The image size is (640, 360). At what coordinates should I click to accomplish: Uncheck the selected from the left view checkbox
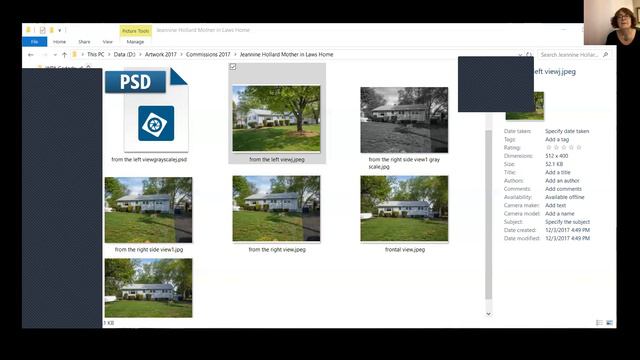tap(233, 67)
